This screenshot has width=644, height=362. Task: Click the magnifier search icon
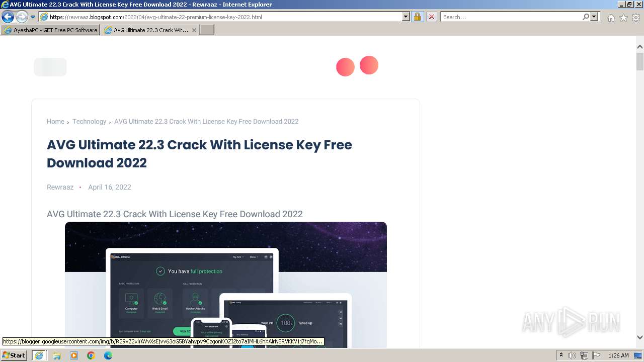click(586, 17)
